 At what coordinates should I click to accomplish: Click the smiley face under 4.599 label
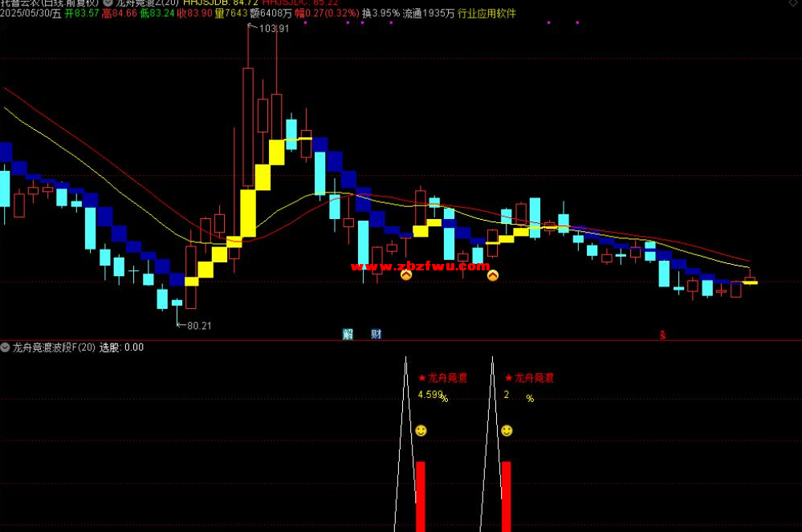(421, 430)
